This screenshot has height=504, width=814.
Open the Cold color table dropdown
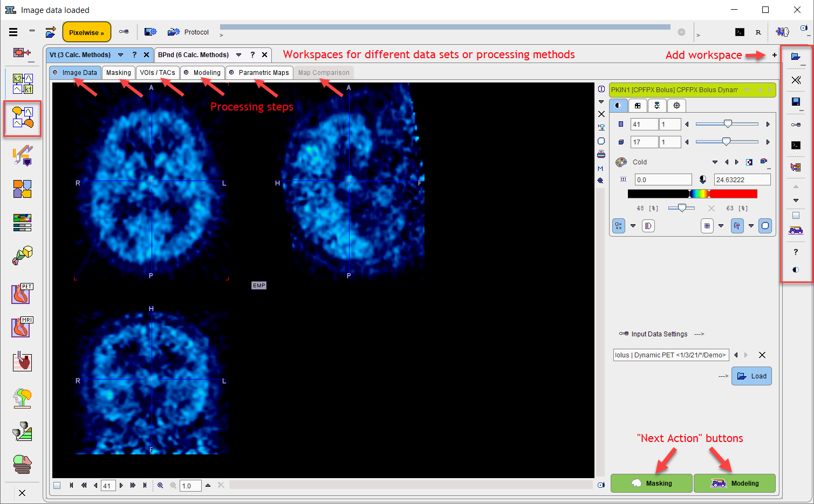point(715,162)
